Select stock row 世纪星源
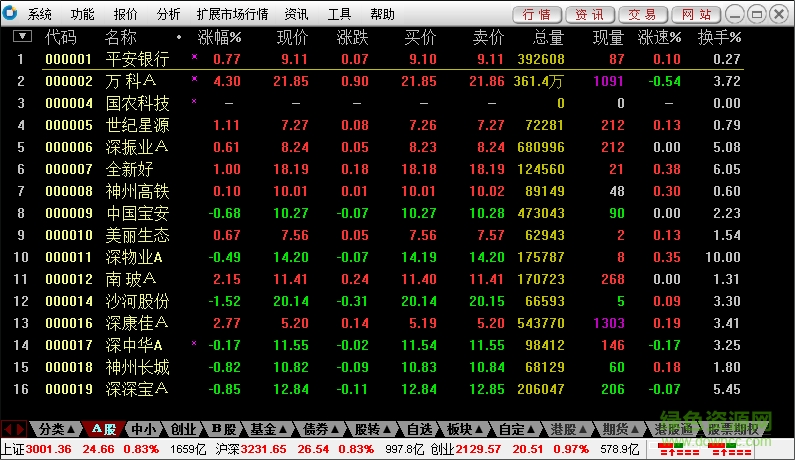The width and height of the screenshot is (795, 460). tap(378, 125)
